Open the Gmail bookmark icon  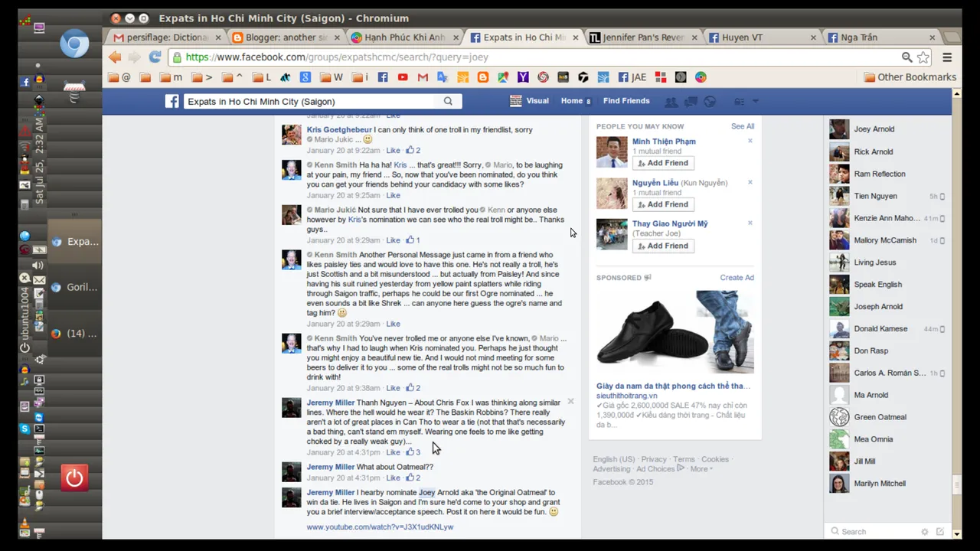point(423,77)
